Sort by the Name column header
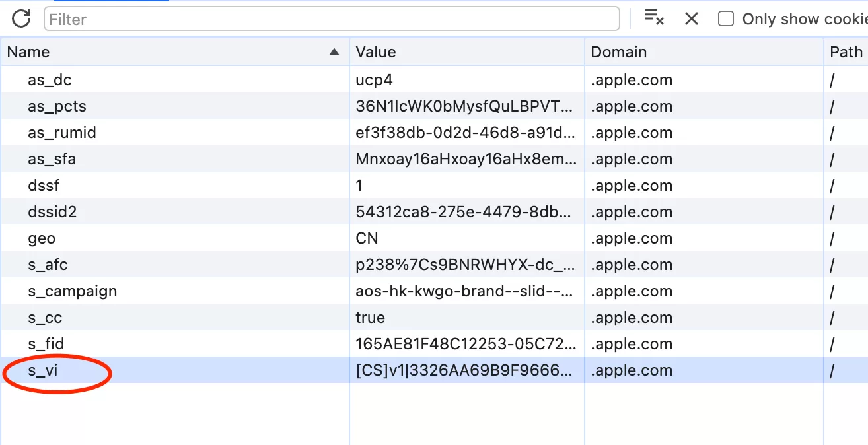 [x=174, y=52]
